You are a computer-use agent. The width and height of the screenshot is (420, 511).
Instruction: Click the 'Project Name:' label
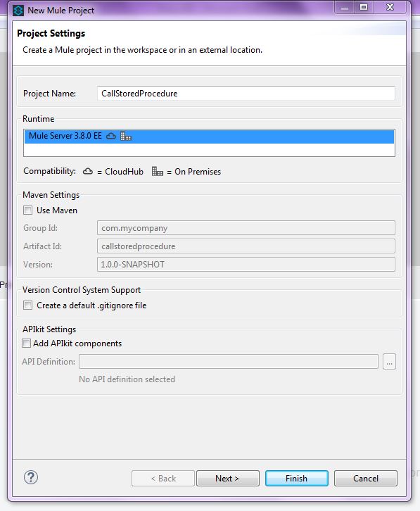pos(49,94)
